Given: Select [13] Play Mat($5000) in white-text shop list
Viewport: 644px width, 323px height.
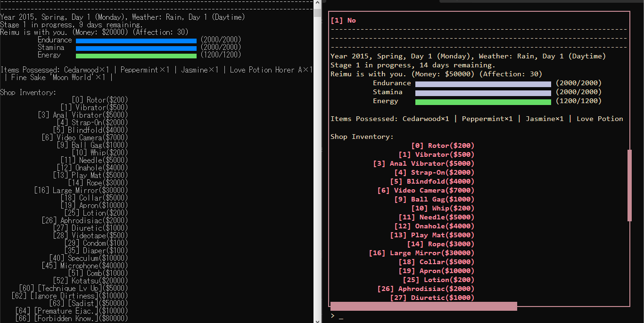Looking at the screenshot, I should point(91,175).
